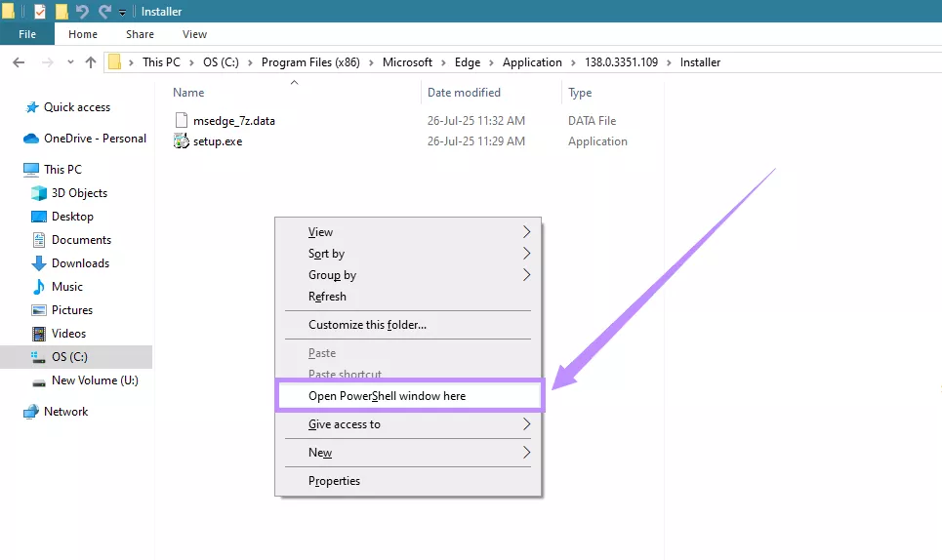Image resolution: width=942 pixels, height=560 pixels.
Task: Click the Network icon in the sidebar
Action: click(x=31, y=412)
